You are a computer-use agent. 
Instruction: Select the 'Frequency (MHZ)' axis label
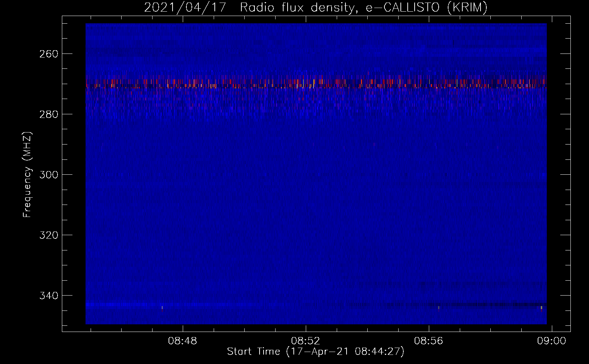click(x=27, y=175)
